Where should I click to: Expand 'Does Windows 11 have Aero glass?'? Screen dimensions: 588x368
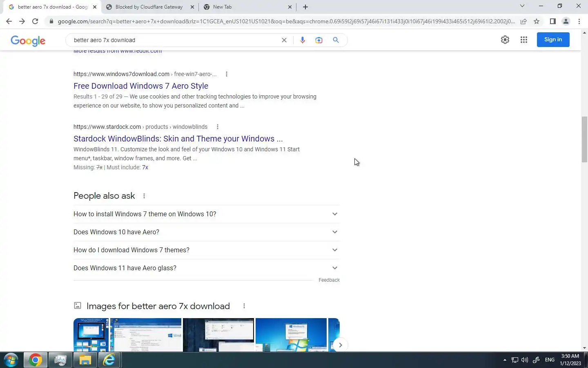click(207, 268)
